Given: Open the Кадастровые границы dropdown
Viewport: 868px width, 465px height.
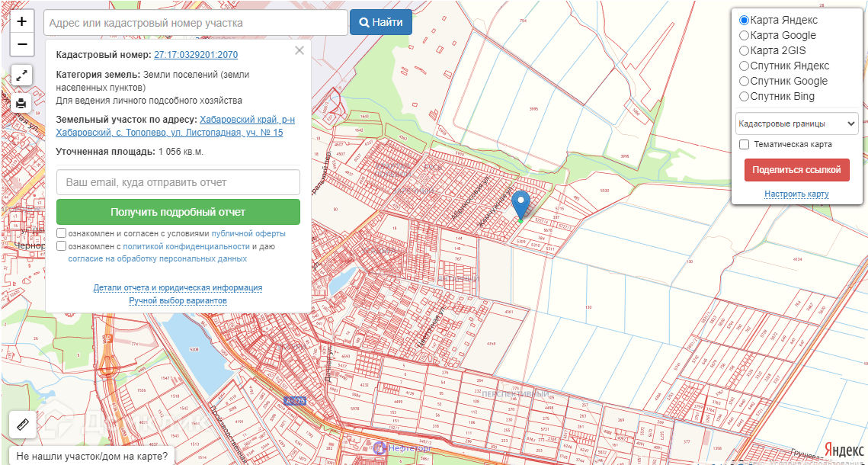Looking at the screenshot, I should tap(796, 123).
